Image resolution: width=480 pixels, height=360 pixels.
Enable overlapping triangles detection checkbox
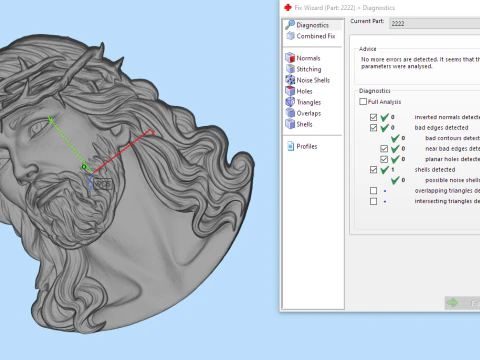(373, 191)
